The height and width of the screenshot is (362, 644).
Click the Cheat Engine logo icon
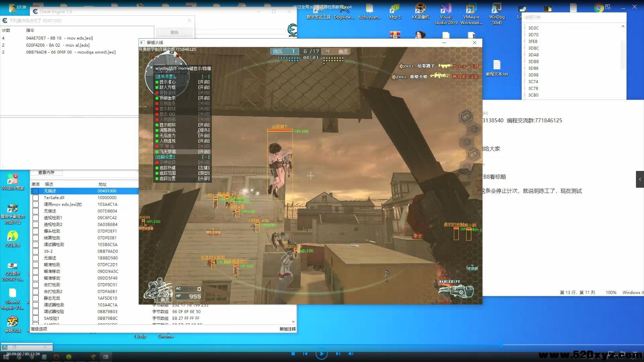(292, 30)
